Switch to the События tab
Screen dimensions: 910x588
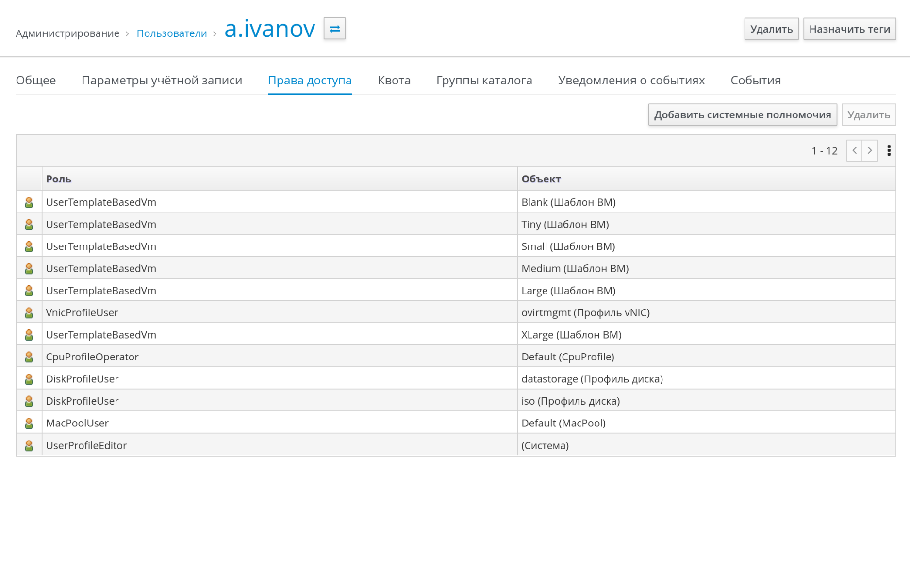[x=755, y=81]
